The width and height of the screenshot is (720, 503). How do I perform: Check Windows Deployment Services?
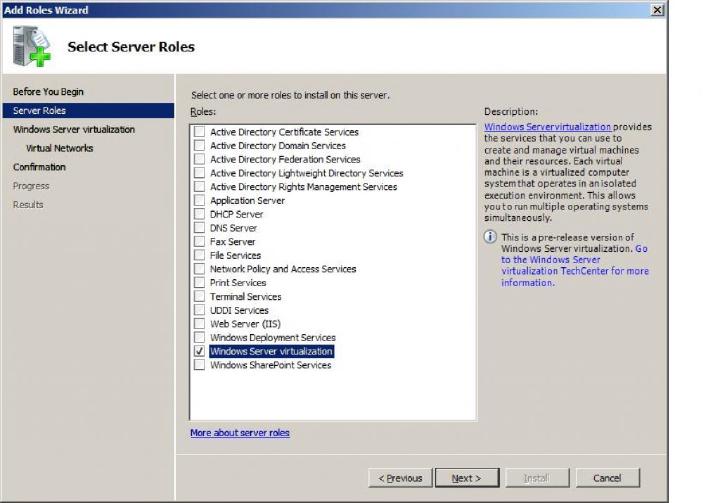click(199, 337)
